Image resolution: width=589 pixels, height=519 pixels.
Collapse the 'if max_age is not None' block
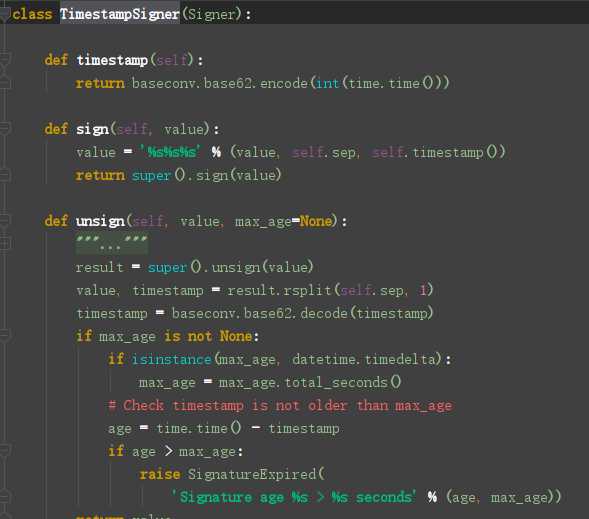point(5,335)
